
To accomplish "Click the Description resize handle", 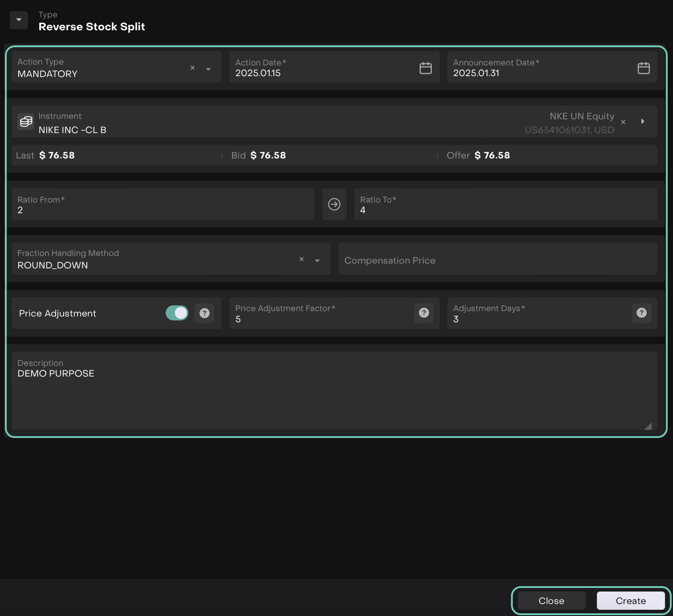I will tap(648, 426).
